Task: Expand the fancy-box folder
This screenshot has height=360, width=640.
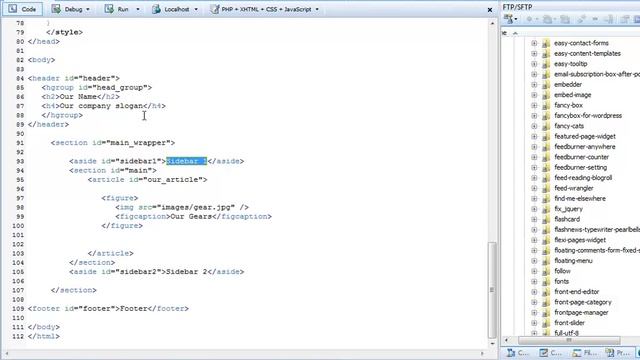Action: [x=534, y=105]
